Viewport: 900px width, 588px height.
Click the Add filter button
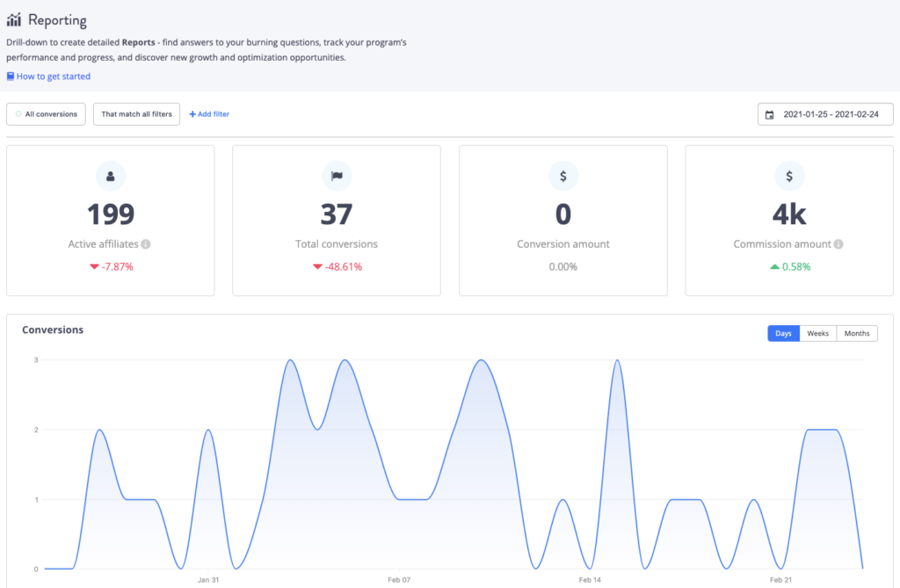pyautogui.click(x=209, y=113)
